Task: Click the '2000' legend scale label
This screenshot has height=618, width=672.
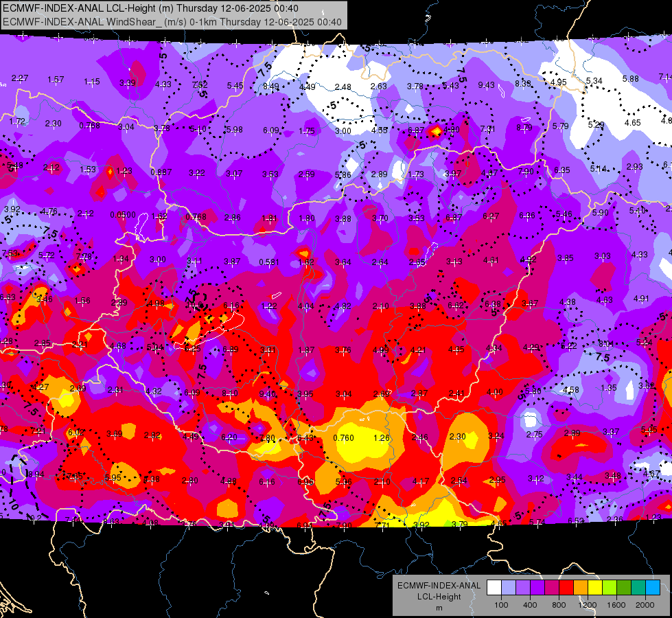Action: tap(645, 605)
